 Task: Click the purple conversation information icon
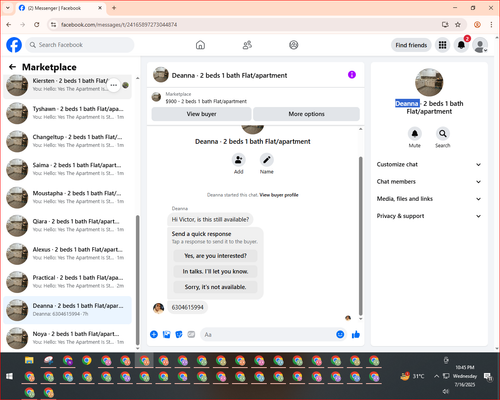(x=352, y=75)
